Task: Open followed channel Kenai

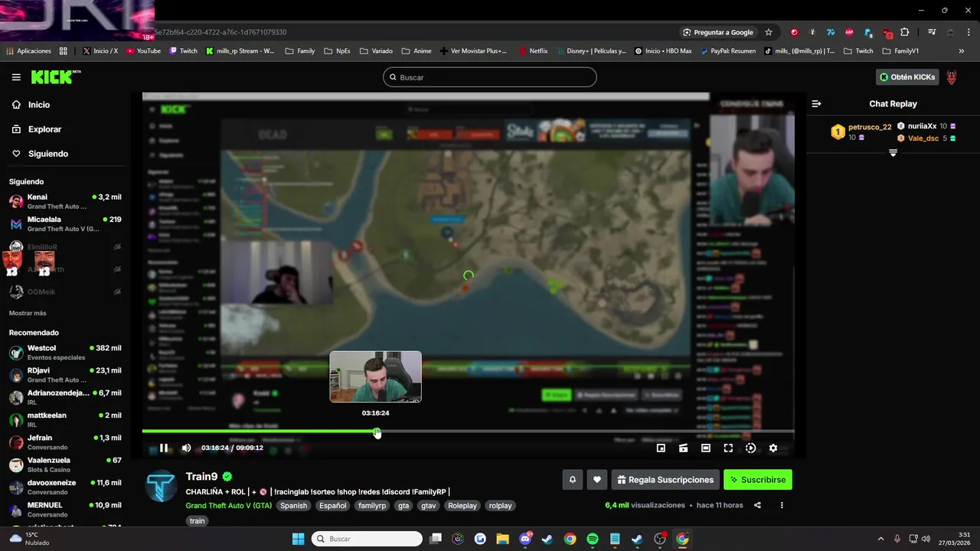Action: click(65, 201)
